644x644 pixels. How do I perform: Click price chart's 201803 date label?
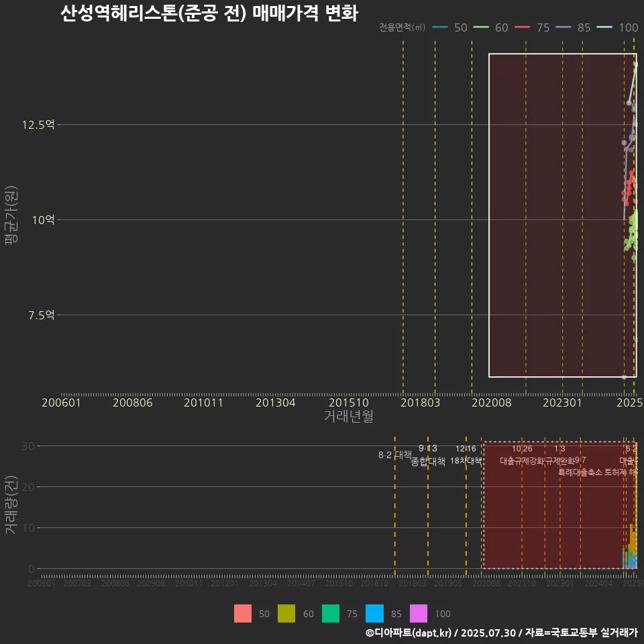420,402
